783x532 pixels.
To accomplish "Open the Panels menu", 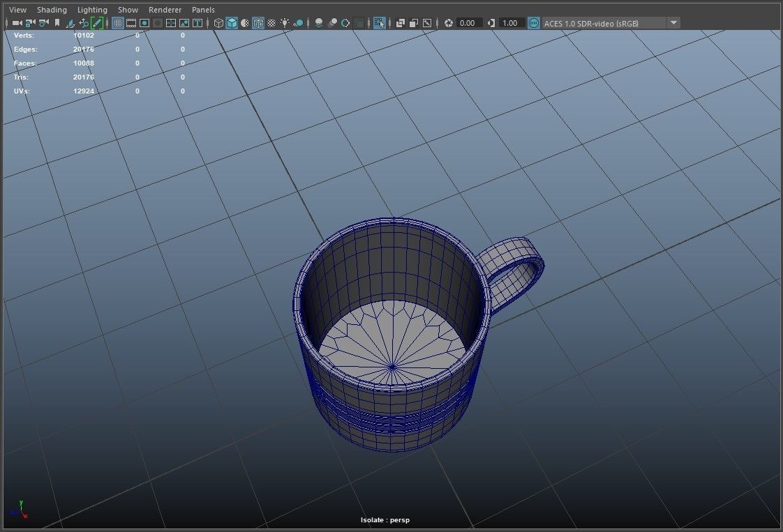I will pyautogui.click(x=203, y=10).
